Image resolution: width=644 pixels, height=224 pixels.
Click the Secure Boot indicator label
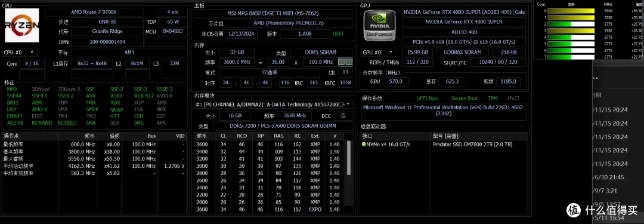464,99
